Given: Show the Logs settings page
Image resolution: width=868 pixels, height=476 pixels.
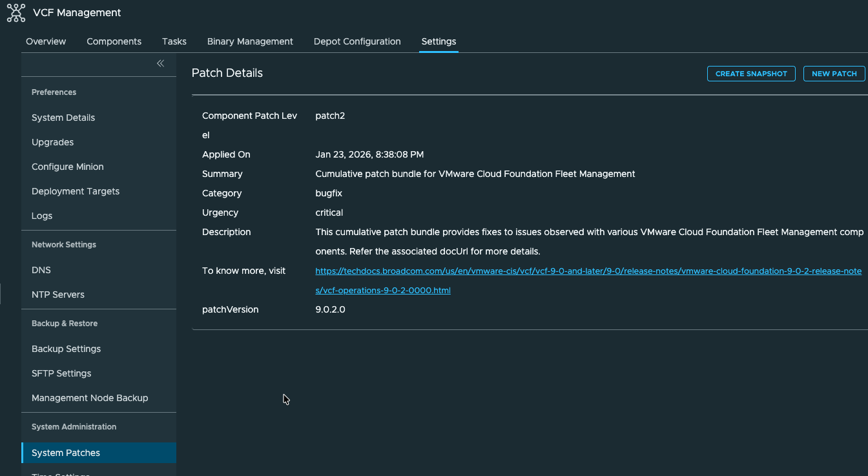Looking at the screenshot, I should [x=42, y=216].
